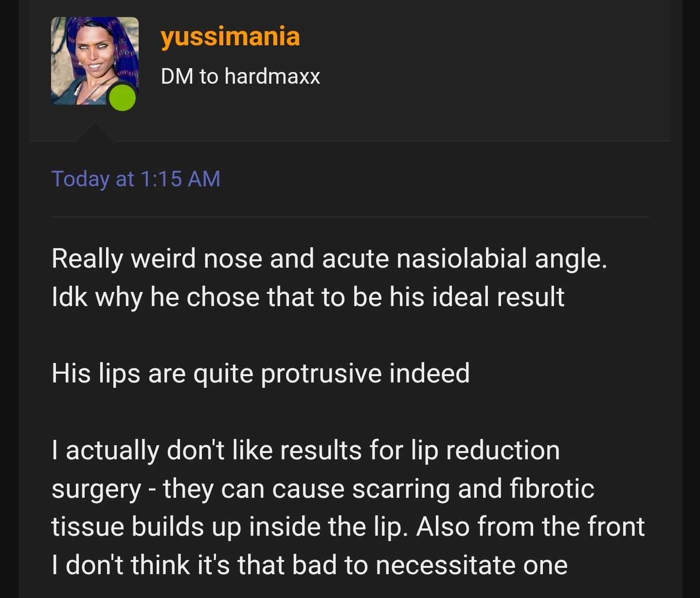This screenshot has width=700, height=598.
Task: Click the "DM to hardmaxx" label
Action: (x=240, y=76)
